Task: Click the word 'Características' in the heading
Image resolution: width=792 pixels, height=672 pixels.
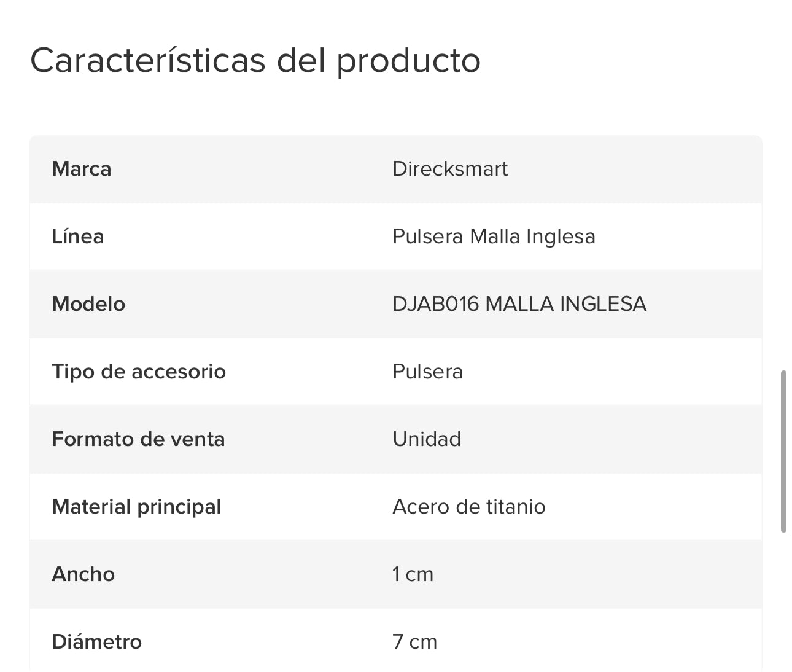Action: [147, 60]
